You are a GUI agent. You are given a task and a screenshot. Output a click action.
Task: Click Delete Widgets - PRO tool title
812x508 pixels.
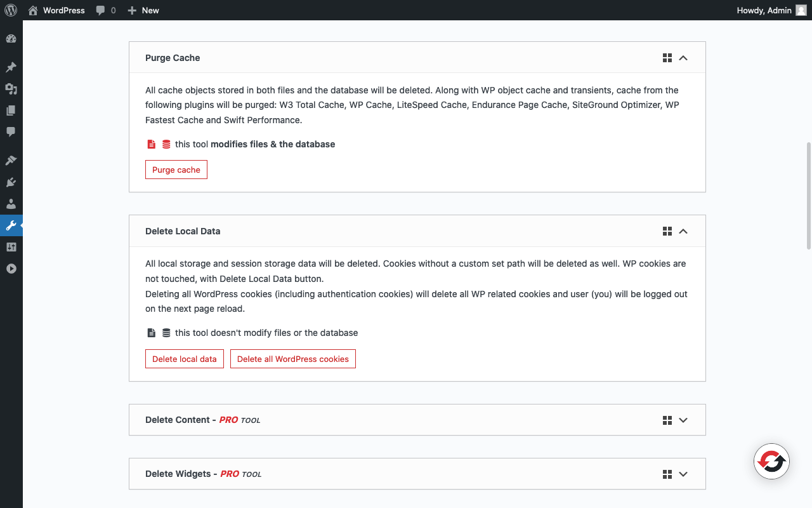click(x=204, y=474)
